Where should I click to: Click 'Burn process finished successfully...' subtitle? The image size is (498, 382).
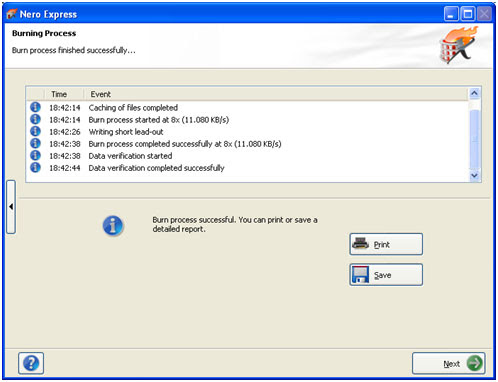74,50
